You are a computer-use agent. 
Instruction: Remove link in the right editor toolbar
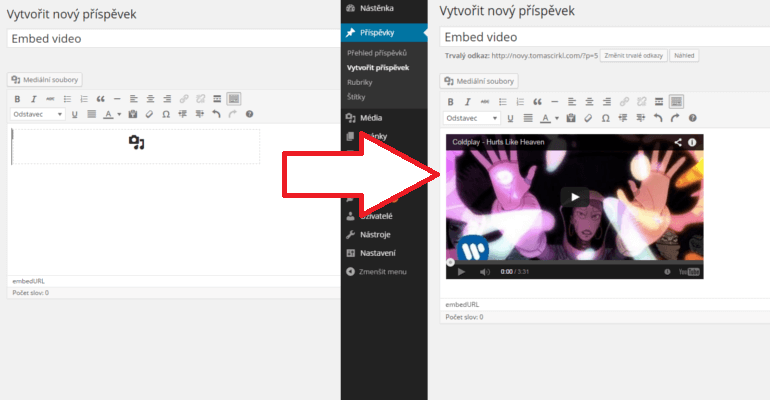coord(641,102)
